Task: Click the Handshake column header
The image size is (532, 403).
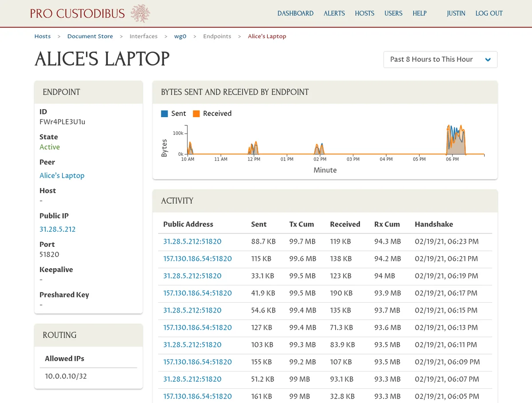Action: 434,224
